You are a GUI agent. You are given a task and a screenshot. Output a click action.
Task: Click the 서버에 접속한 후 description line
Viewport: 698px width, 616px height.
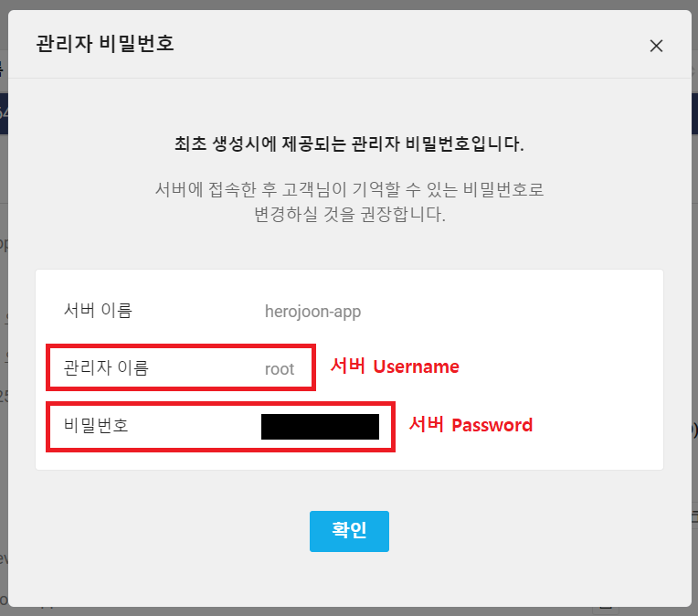click(x=349, y=189)
